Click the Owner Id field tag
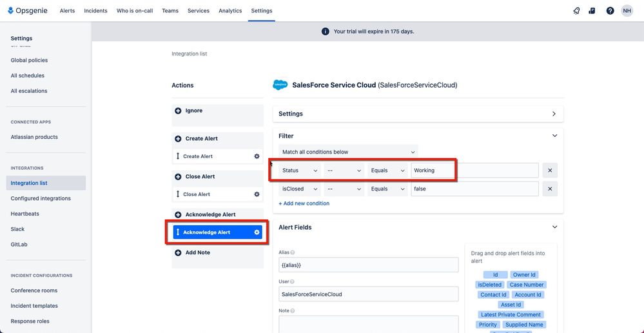This screenshot has height=333, width=644. tap(524, 275)
